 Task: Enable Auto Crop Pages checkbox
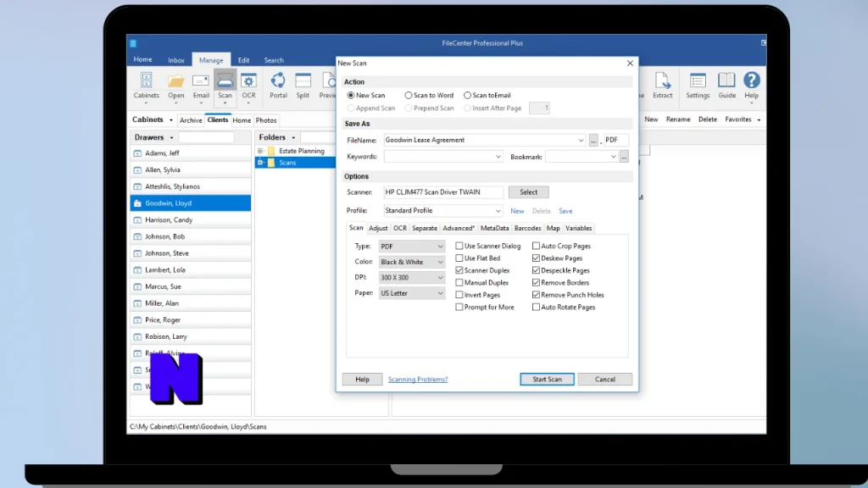coord(536,246)
